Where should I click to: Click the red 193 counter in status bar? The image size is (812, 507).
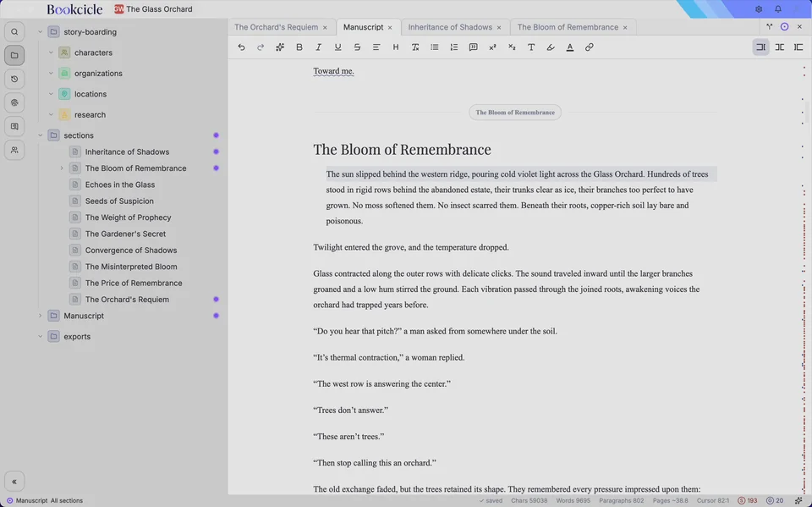(747, 501)
